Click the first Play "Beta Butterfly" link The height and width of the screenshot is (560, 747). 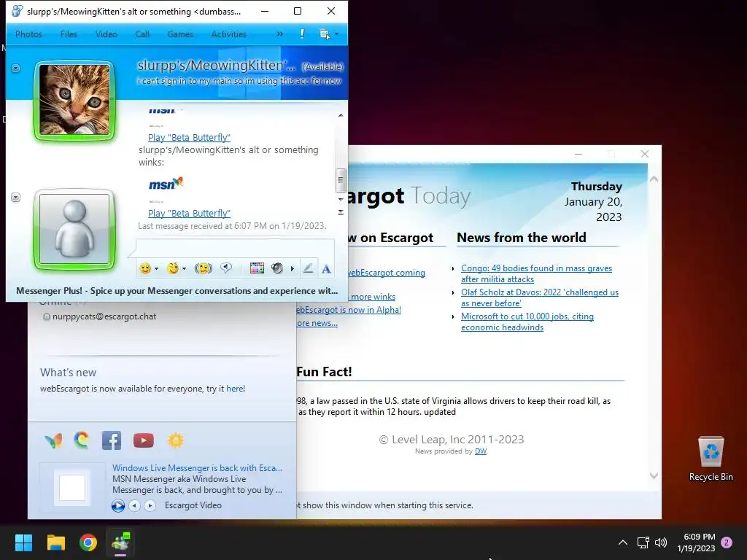coord(189,138)
